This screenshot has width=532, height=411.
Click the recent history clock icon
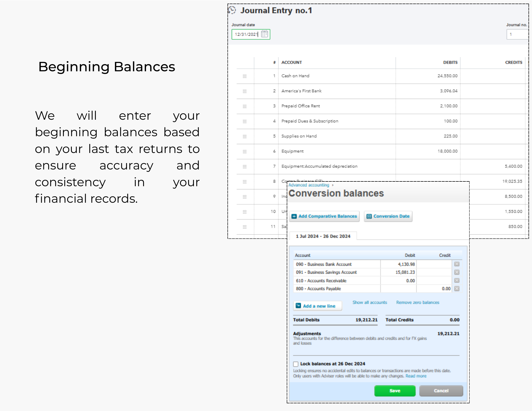[x=232, y=10]
